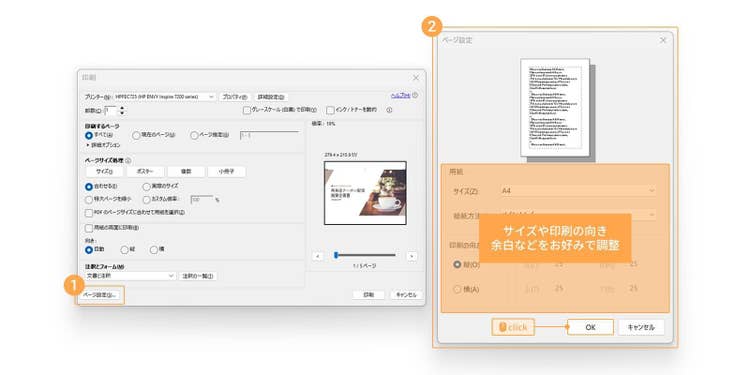Switch to the ポスター page sizing option
Image resolution: width=750 pixels, height=375 pixels.
146,172
